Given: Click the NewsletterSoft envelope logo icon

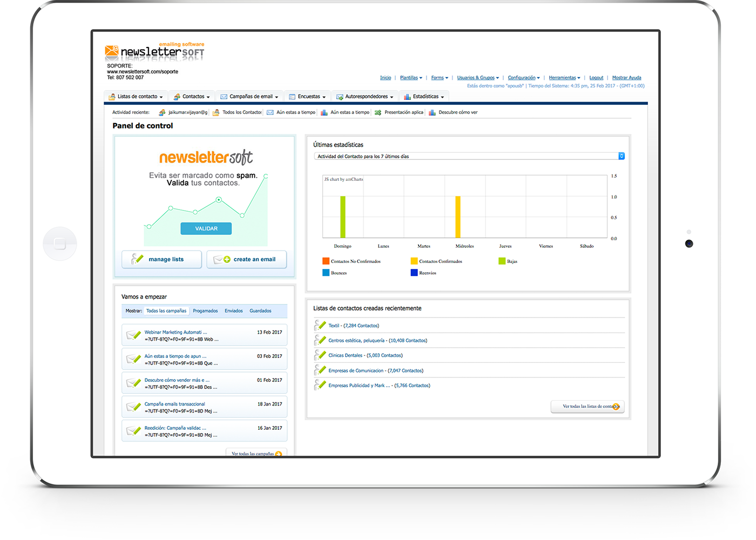Looking at the screenshot, I should (x=111, y=51).
